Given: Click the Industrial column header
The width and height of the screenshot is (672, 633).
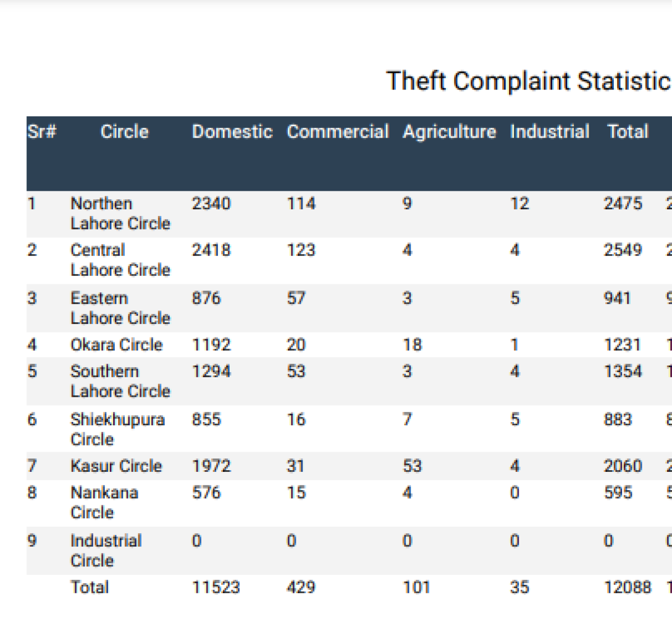Looking at the screenshot, I should click(549, 132).
